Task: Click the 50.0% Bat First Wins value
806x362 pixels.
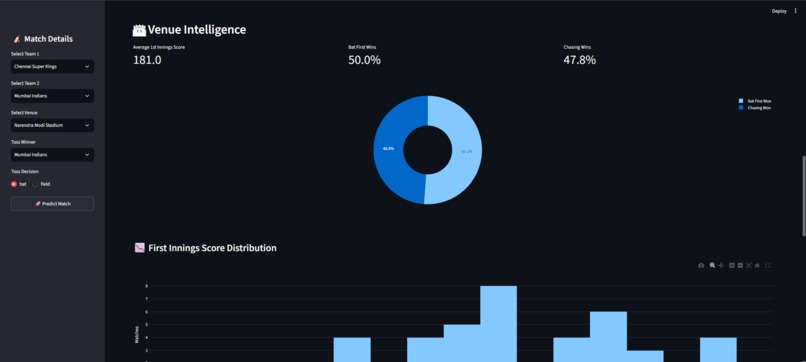Action: pyautogui.click(x=364, y=60)
